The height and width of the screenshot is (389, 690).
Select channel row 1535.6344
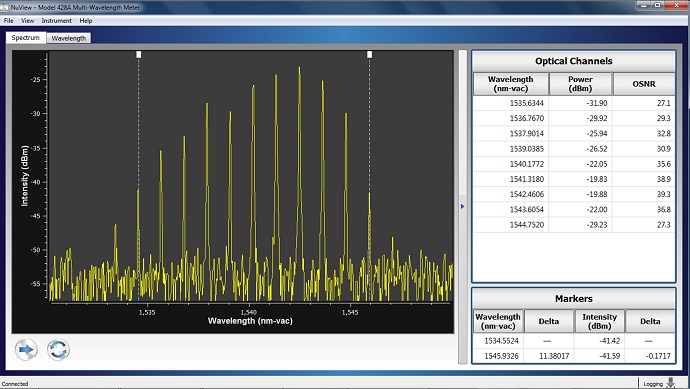[x=574, y=103]
